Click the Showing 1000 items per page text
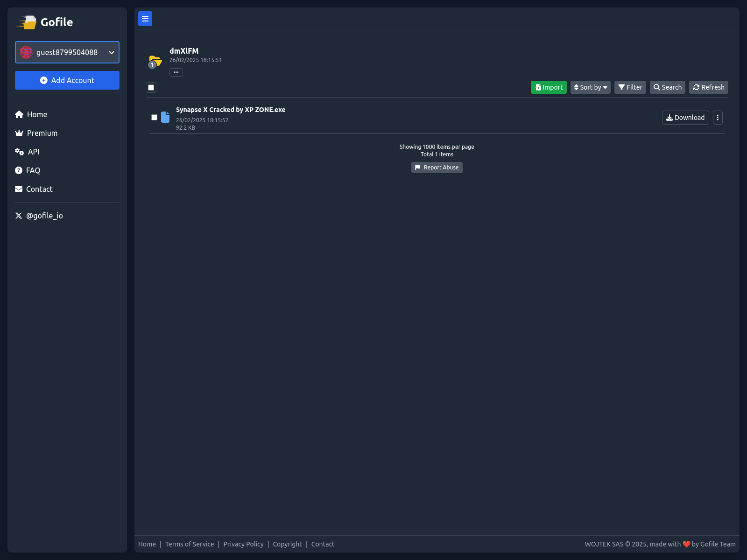Viewport: 747px width, 560px height. click(x=437, y=147)
